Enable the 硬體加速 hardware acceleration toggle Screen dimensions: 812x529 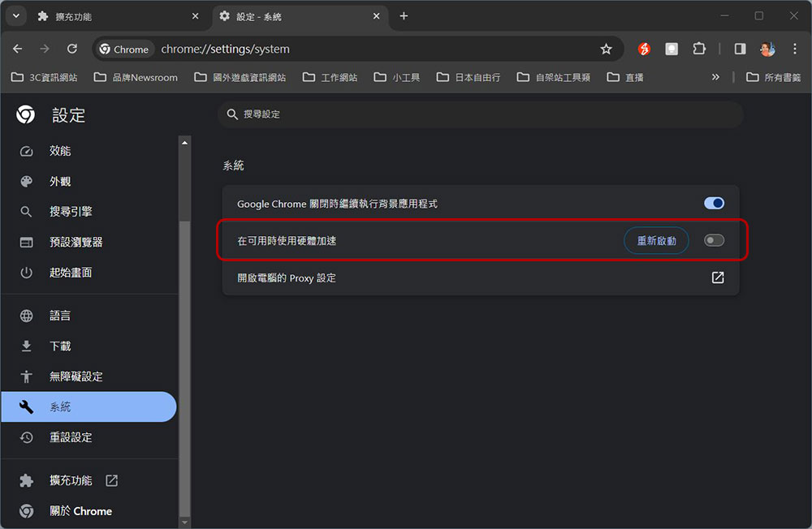pyautogui.click(x=714, y=240)
